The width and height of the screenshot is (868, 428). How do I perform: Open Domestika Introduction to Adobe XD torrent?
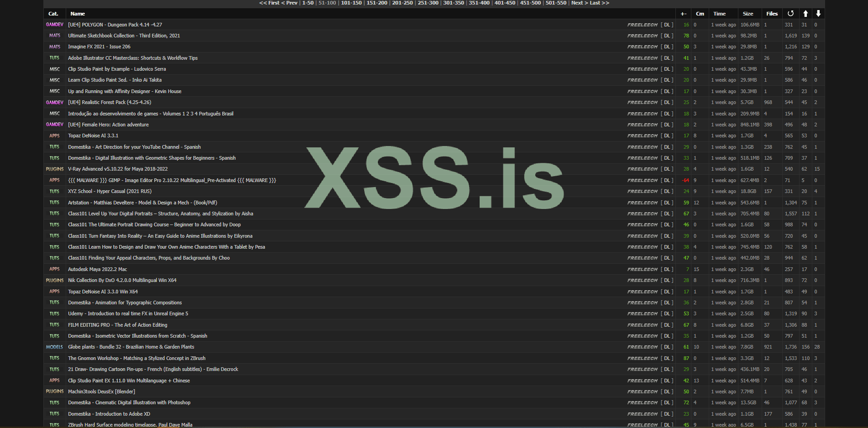pyautogui.click(x=109, y=414)
